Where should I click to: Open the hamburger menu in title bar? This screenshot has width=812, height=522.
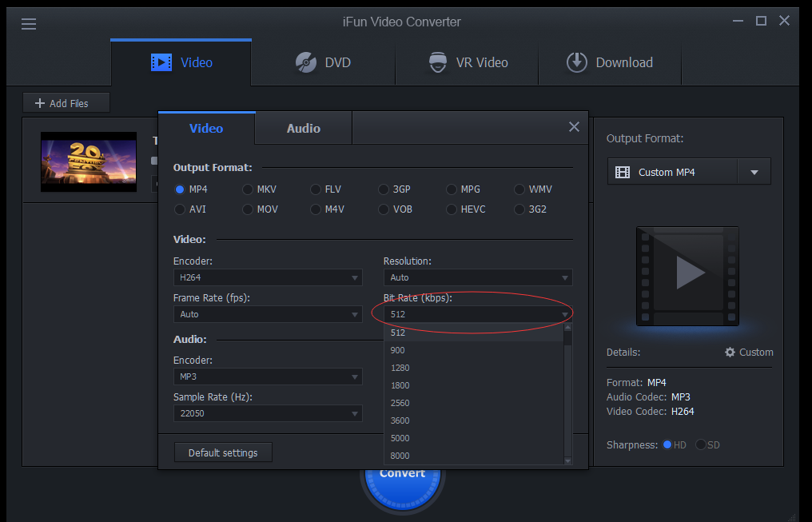29,24
